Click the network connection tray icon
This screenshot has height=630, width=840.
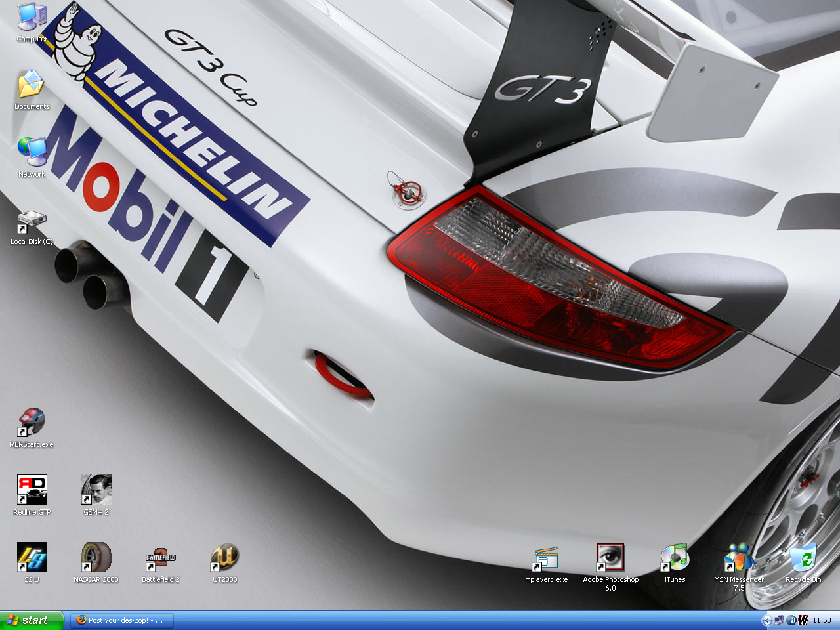click(779, 620)
